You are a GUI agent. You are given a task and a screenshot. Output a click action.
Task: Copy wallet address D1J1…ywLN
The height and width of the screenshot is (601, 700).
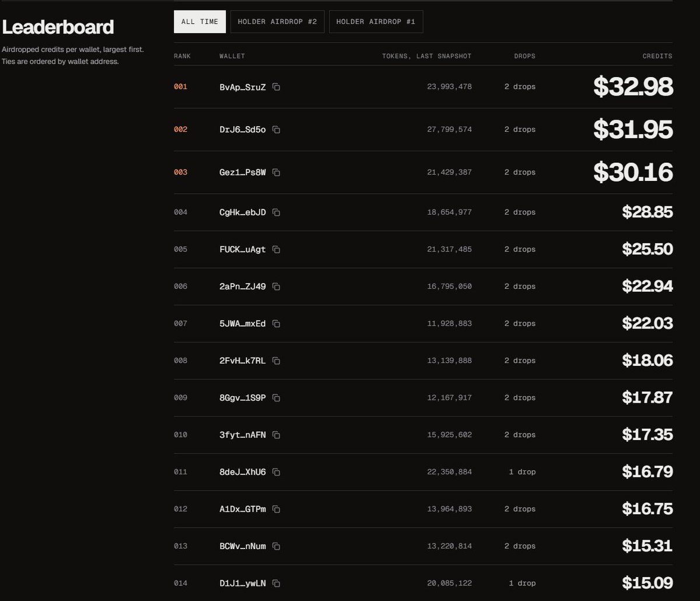pos(276,583)
